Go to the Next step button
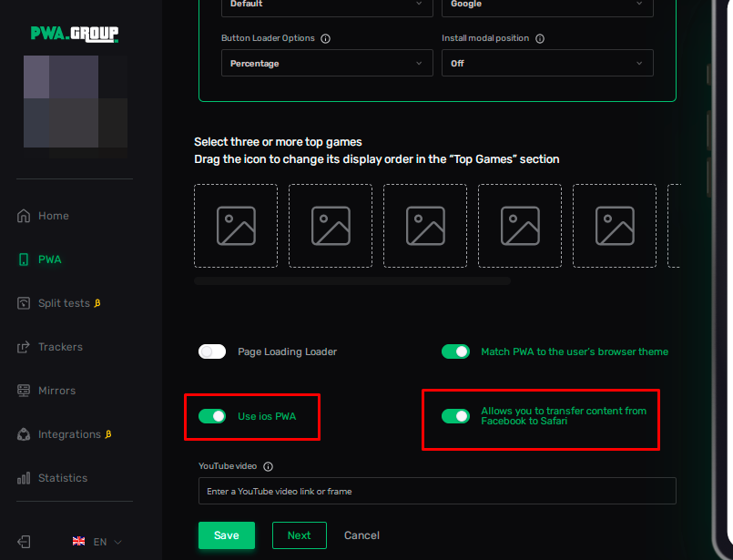 click(299, 535)
